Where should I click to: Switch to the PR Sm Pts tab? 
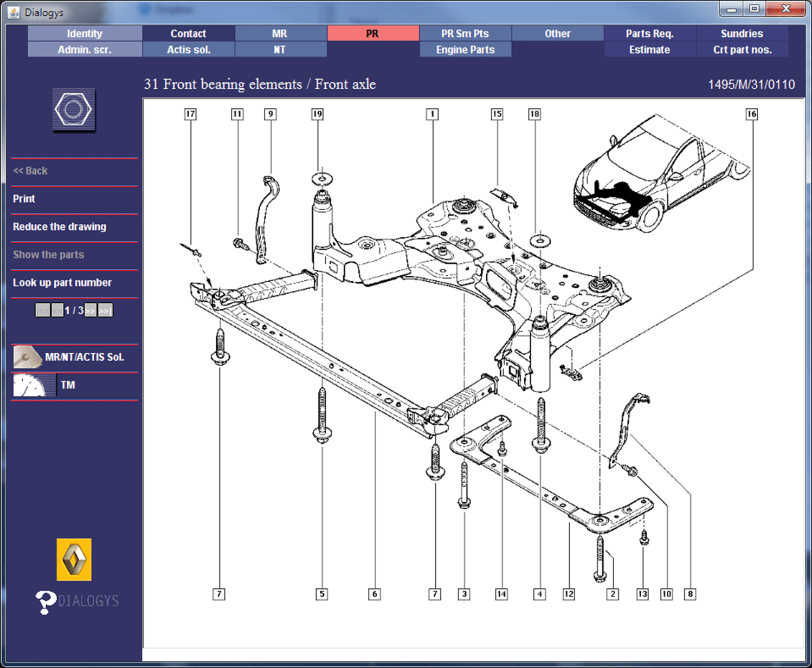tap(465, 33)
